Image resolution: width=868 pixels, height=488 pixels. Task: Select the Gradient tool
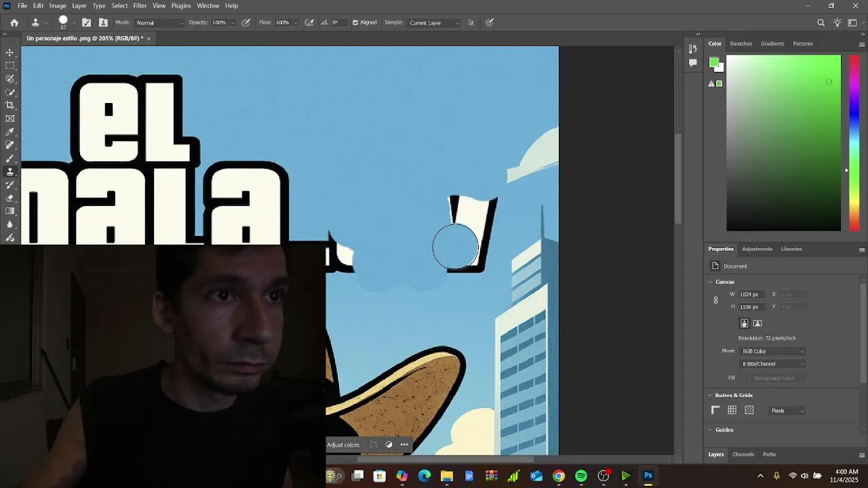coord(10,211)
